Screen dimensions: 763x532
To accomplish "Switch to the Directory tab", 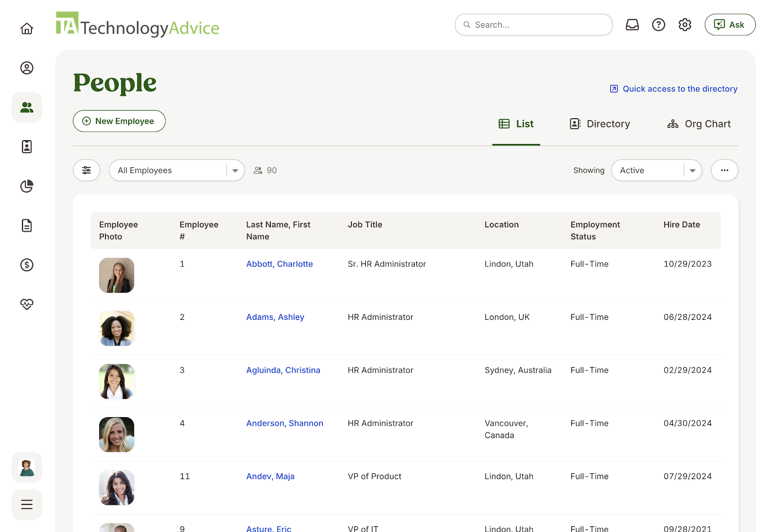I will click(x=600, y=123).
